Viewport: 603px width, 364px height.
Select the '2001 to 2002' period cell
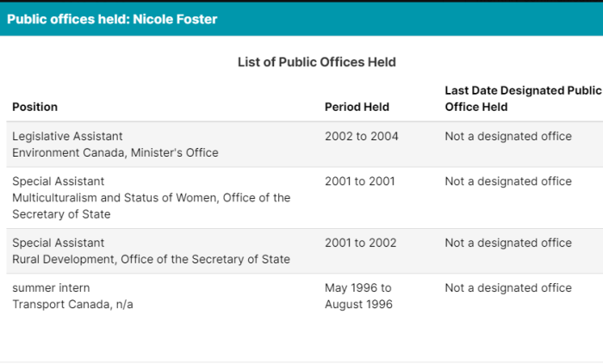[360, 243]
